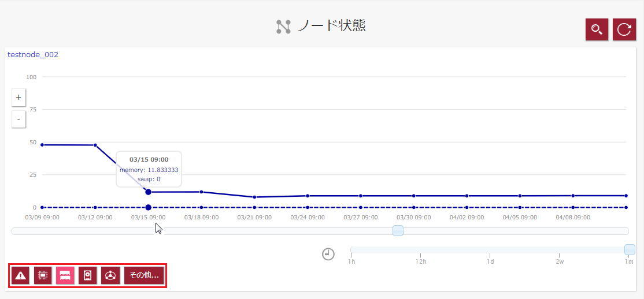Select the CPU chip graph icon
The image size is (644, 299).
(42, 275)
